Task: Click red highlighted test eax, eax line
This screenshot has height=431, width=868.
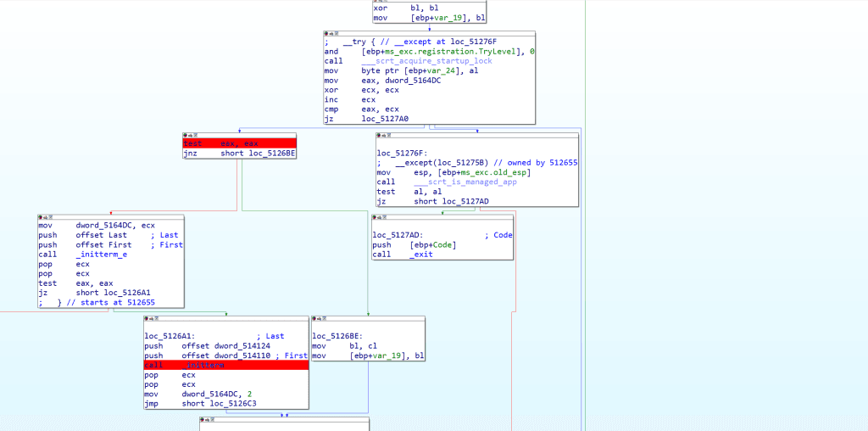Action: [x=239, y=143]
